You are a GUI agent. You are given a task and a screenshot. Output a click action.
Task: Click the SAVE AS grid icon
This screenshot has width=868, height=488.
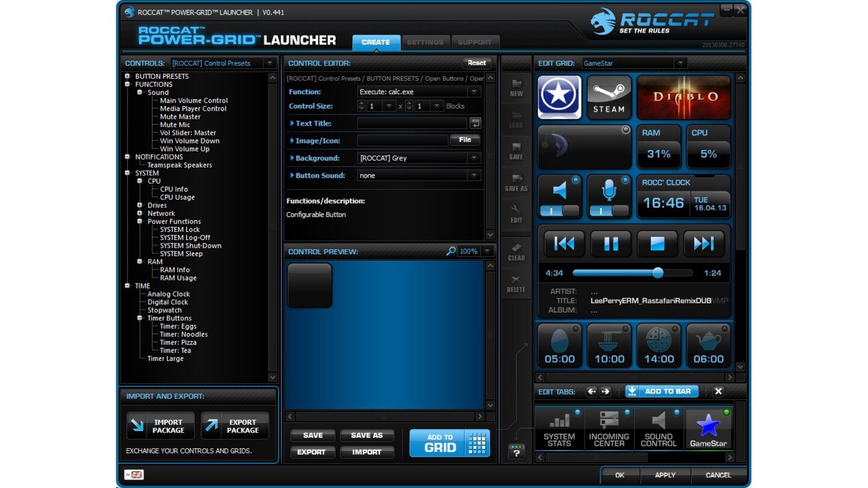(517, 183)
